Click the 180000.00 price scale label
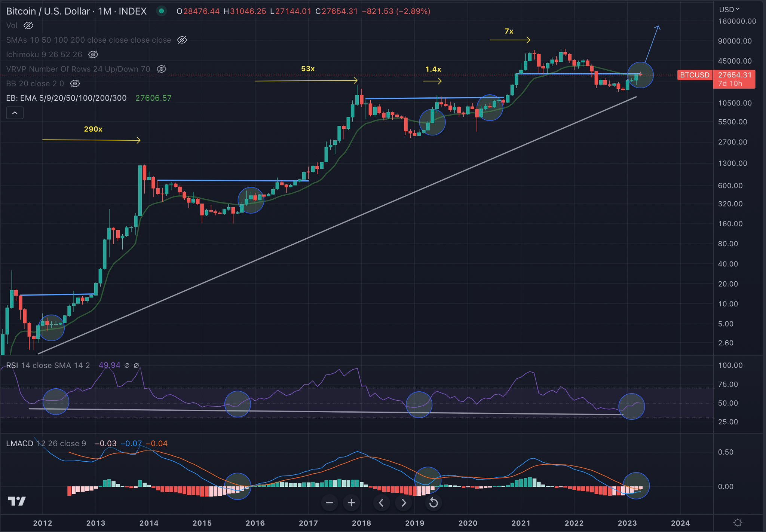Image resolution: width=766 pixels, height=532 pixels. 737,21
